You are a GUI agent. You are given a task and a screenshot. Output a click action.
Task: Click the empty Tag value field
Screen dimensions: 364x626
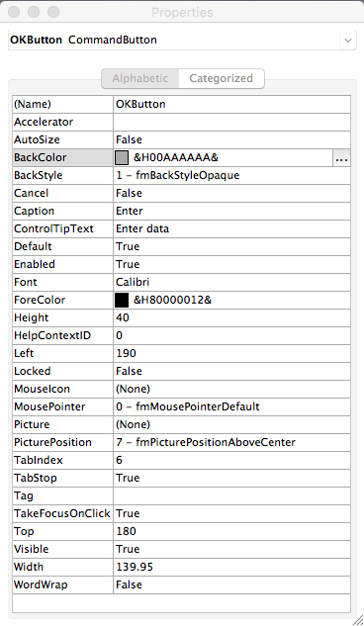point(231,495)
